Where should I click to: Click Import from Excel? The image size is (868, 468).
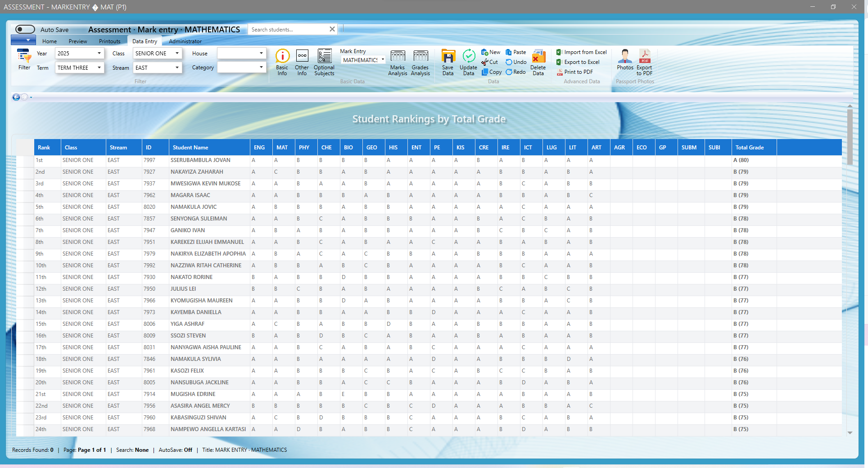(585, 52)
